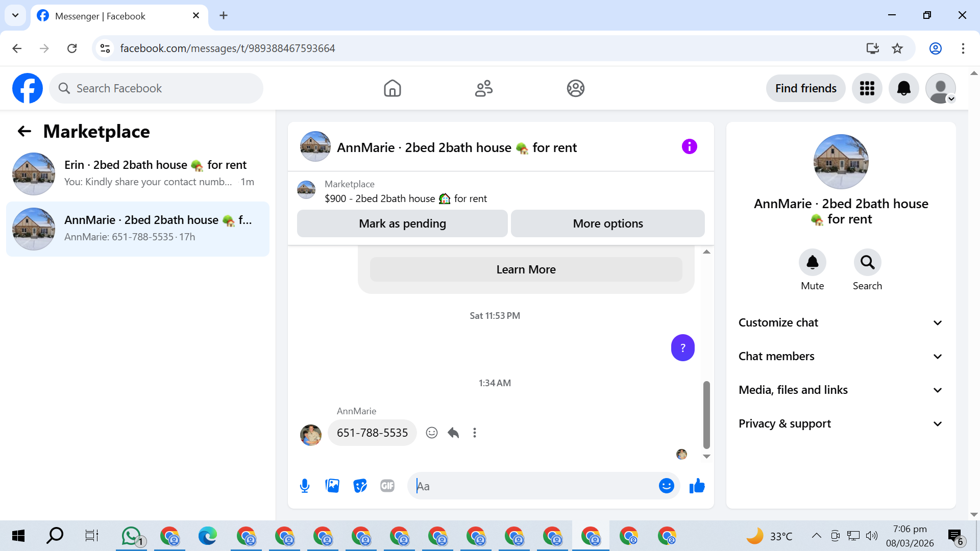Click the voice clip microphone icon
Screen dimensions: 980x551
point(305,486)
